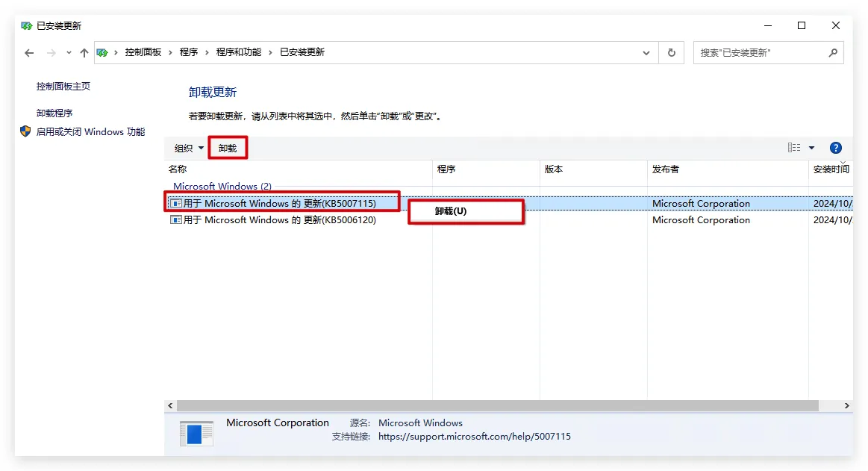Open help via blue question mark icon
Viewport: 868px width, 471px height.
(x=835, y=148)
